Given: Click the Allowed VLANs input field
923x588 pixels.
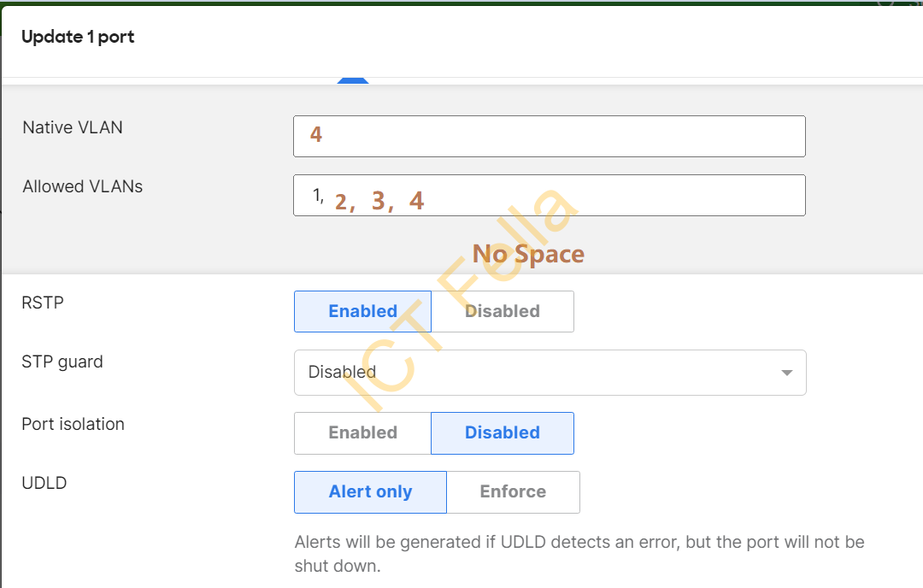Looking at the screenshot, I should 550,195.
